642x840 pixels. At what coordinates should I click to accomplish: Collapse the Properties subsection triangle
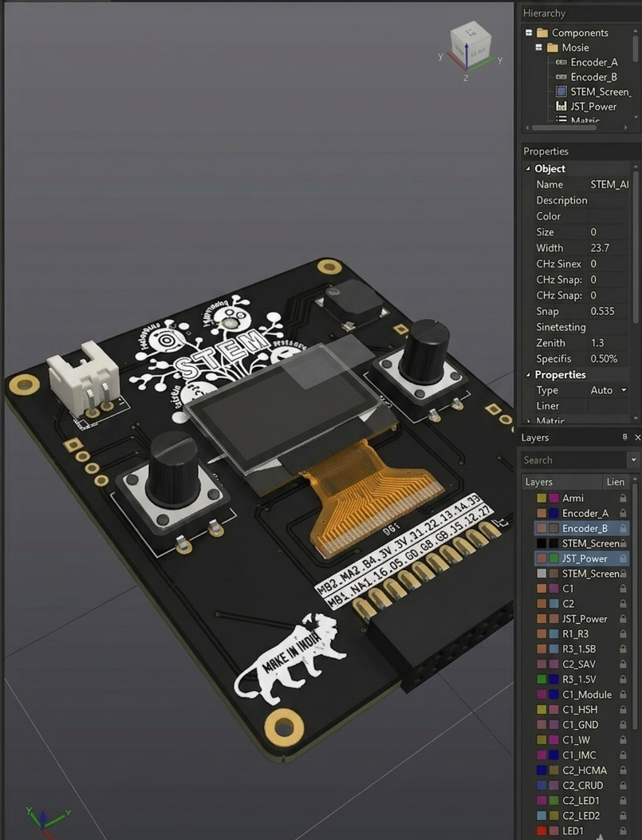click(x=528, y=374)
